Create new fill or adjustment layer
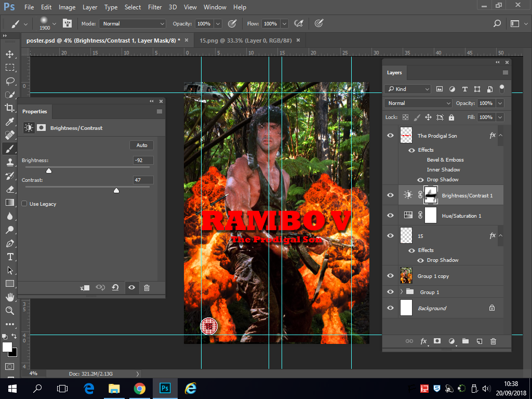 (x=451, y=341)
